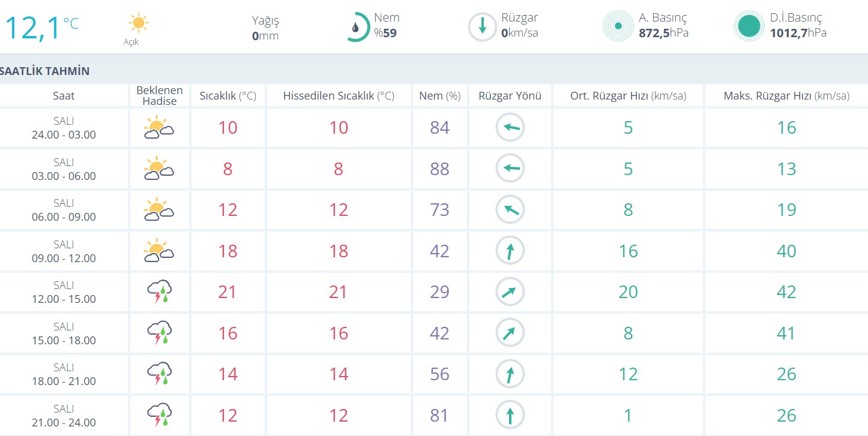Click the D.İ.Basınç solid circle icon
The width and height of the screenshot is (868, 436).
(749, 26)
